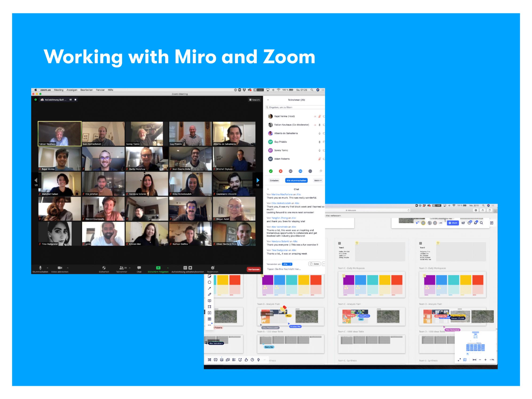Image resolution: width=532 pixels, height=399 pixels.
Task: Toggle Stummschalten microphone mute
Action: coord(40,268)
